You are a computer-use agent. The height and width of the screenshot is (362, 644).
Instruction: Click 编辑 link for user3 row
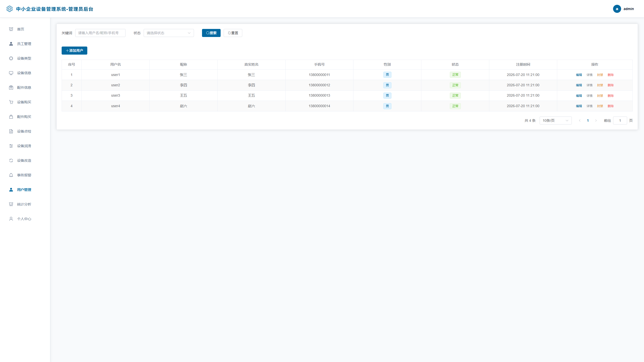click(579, 96)
